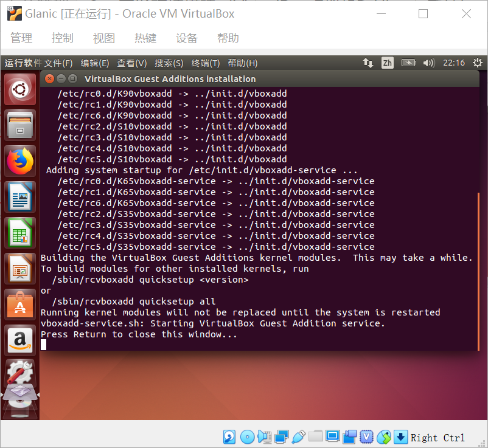Open the 查看(V) terminal menu
The image size is (488, 448).
pos(132,63)
